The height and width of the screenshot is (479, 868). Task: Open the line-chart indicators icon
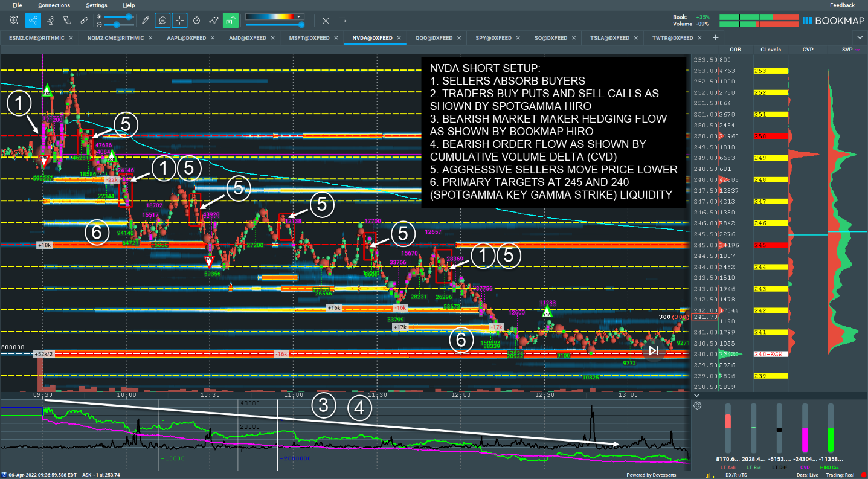(x=213, y=20)
